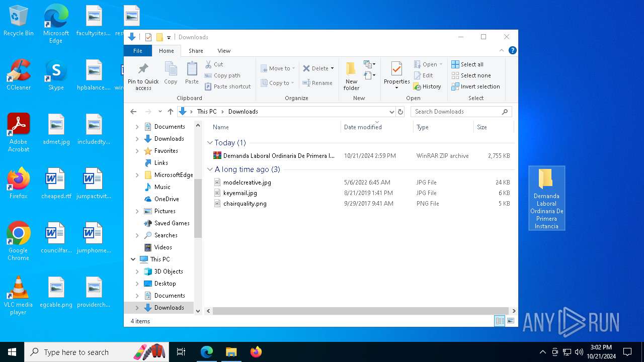Open Explorer Help icon

[512, 50]
